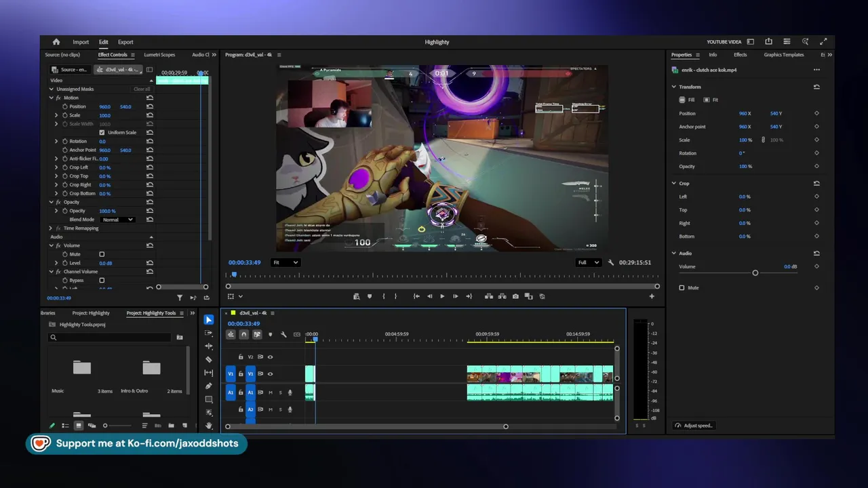The image size is (868, 488).
Task: Select the Ripple Edit tool
Action: pyautogui.click(x=209, y=346)
